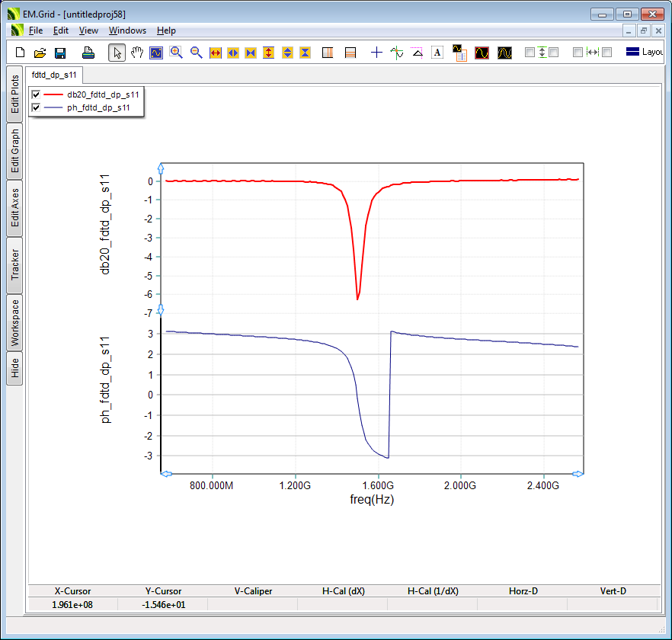Expand the Tracker side panel
Viewport: 672px width, 640px height.
[14, 265]
